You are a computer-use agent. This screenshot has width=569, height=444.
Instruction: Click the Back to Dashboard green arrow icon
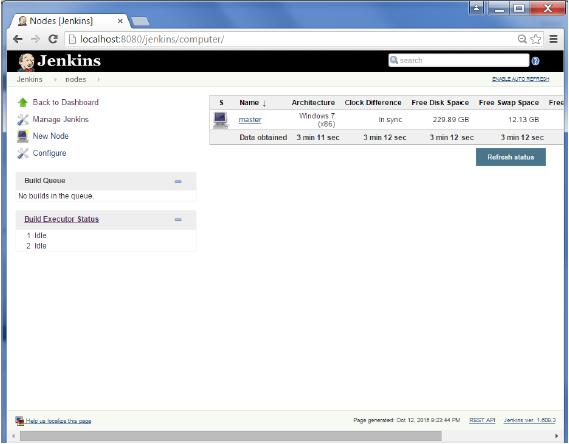(x=22, y=103)
